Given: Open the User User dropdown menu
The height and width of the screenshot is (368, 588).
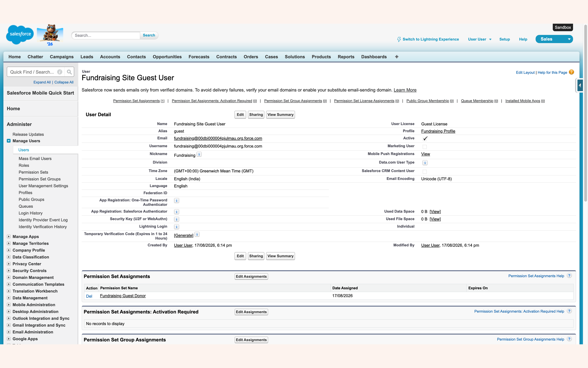Looking at the screenshot, I should coord(480,39).
